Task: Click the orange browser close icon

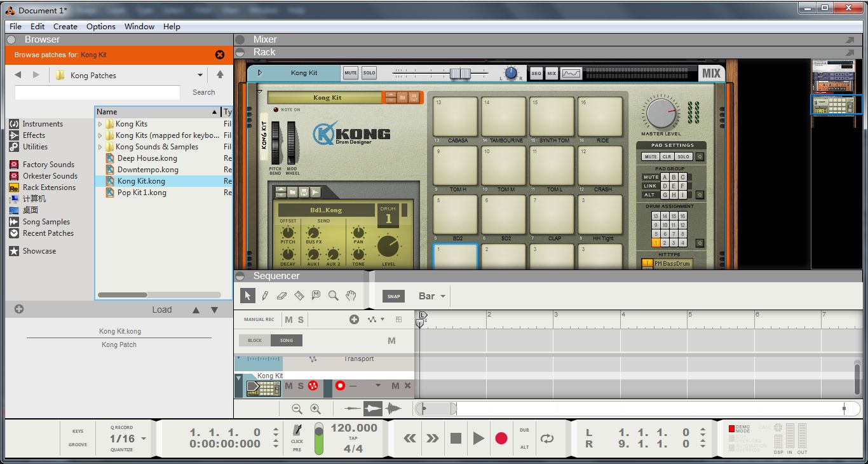Action: [220, 55]
